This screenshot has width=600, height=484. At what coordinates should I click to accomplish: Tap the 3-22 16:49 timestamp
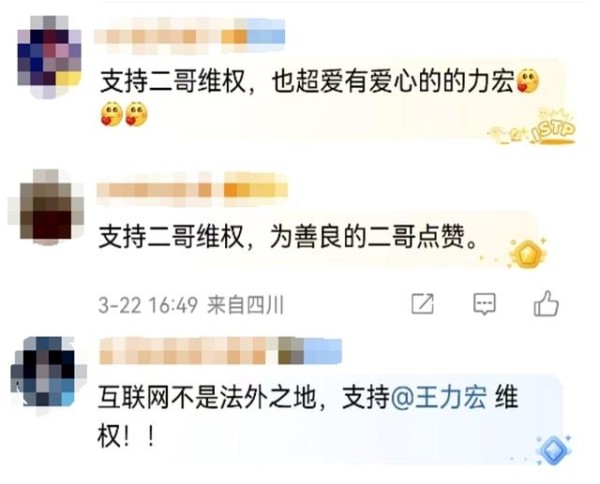click(148, 305)
